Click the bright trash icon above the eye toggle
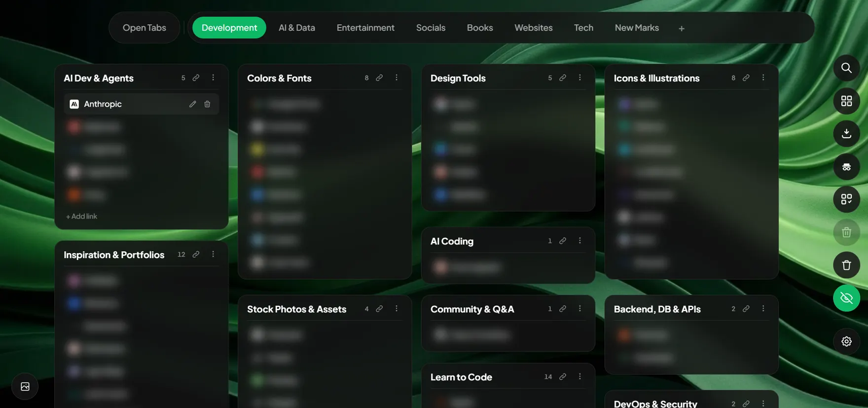 (846, 265)
